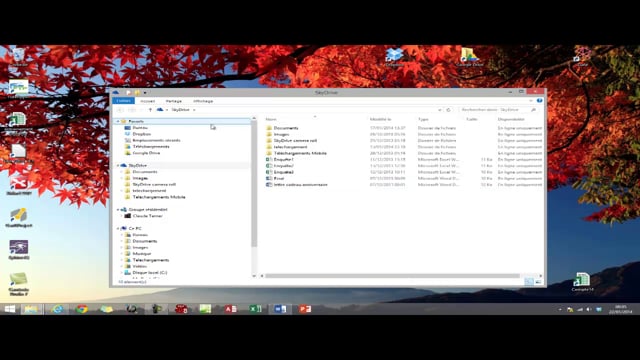Image resolution: width=640 pixels, height=360 pixels.
Task: Open address bar history dropdown arrow
Action: point(440,110)
